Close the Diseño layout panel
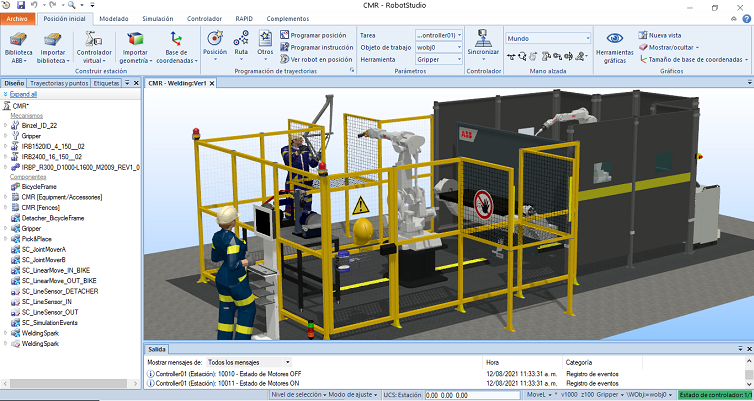This screenshot has height=401, width=754. [136, 83]
